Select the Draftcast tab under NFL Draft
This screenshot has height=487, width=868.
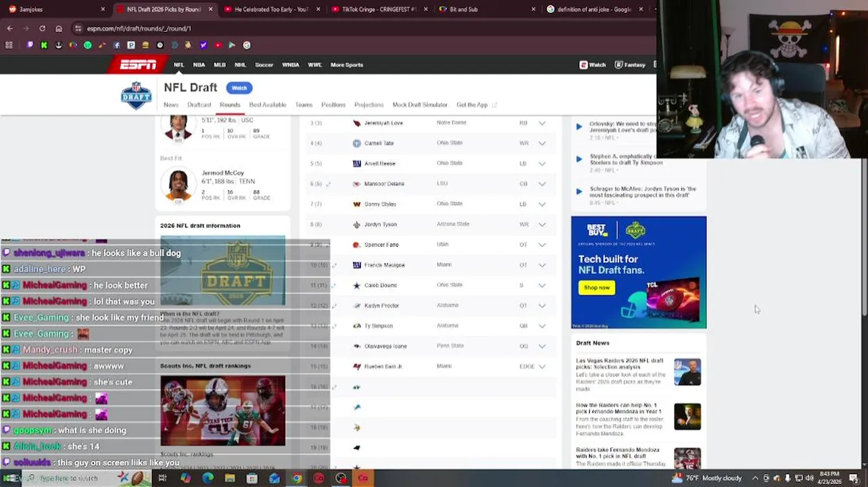[199, 105]
